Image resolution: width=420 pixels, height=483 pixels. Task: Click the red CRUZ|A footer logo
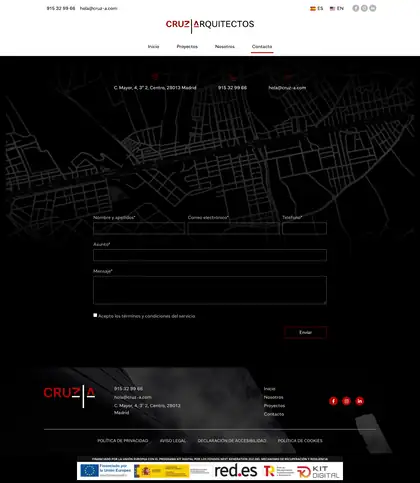click(69, 396)
